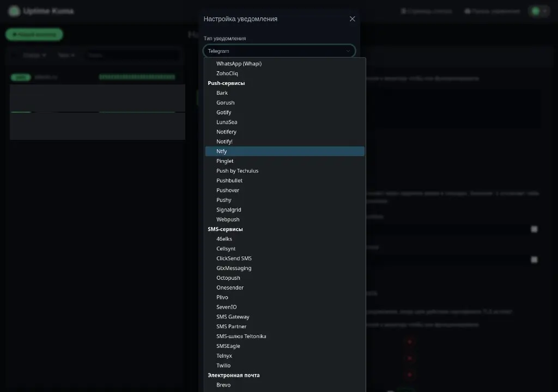558x392 pixels.
Task: Select Notify! option
Action: pos(284,142)
